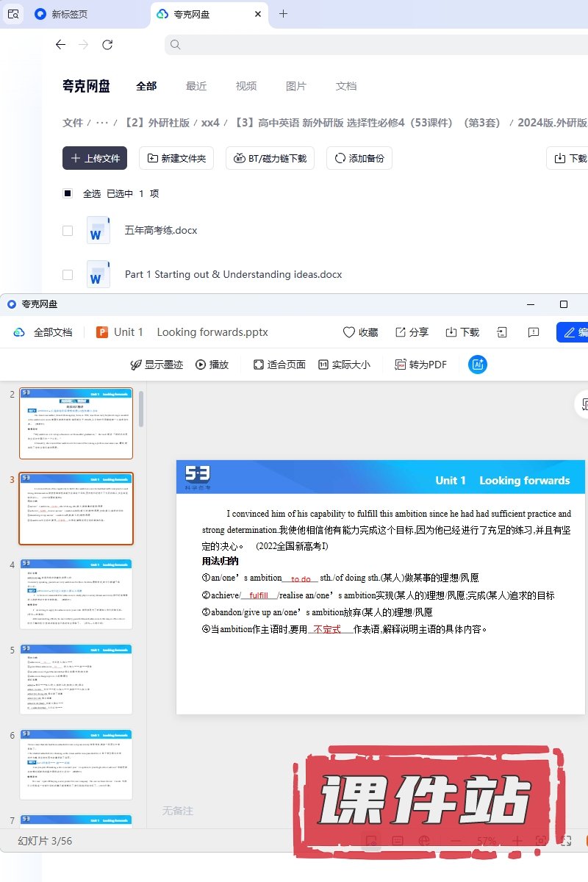Switch to the 最近 tab
This screenshot has width=588, height=882.
(196, 86)
